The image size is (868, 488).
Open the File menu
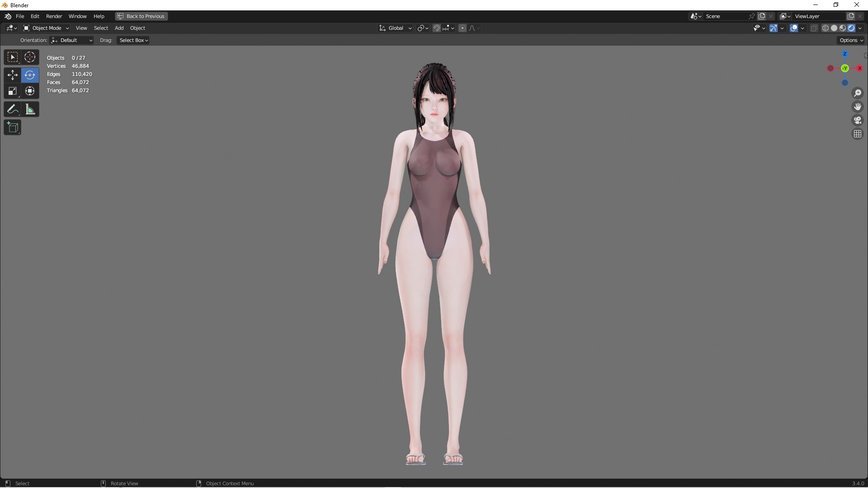coord(20,16)
